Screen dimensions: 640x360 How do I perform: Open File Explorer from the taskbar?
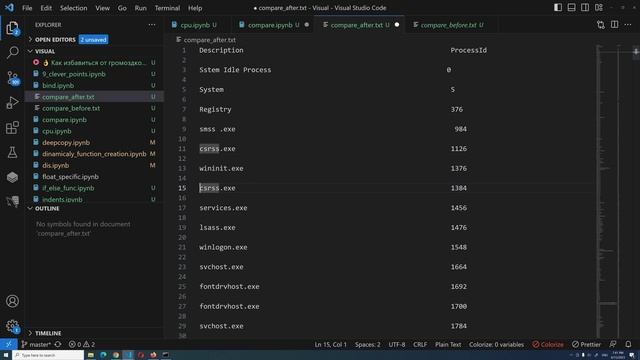(x=91, y=355)
